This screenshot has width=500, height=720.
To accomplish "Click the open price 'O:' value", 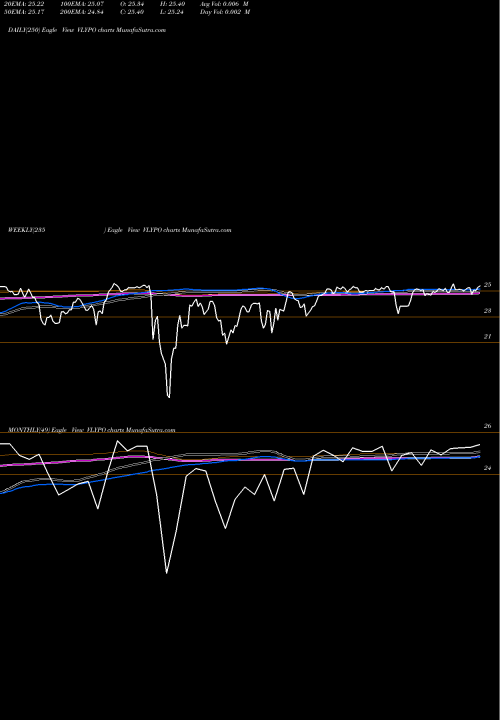I will [132, 4].
